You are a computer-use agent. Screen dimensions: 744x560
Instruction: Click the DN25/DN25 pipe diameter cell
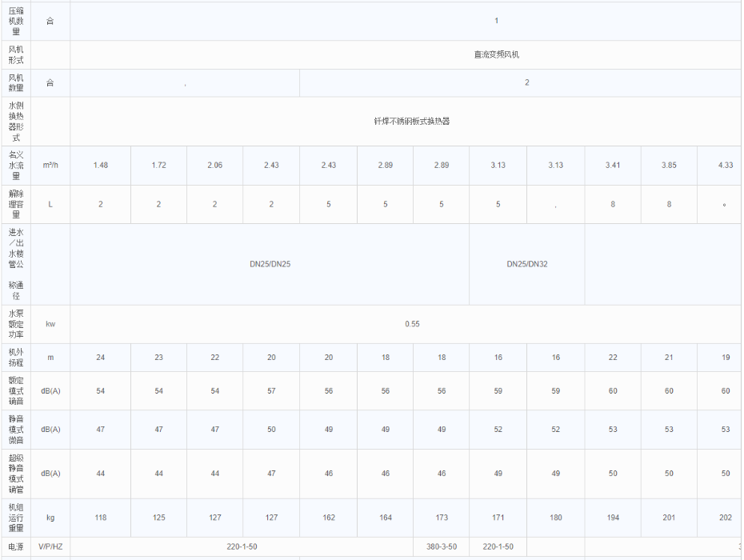pyautogui.click(x=270, y=264)
